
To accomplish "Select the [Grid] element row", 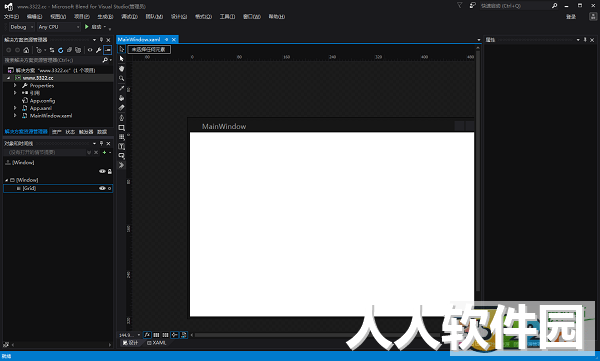I will click(58, 188).
